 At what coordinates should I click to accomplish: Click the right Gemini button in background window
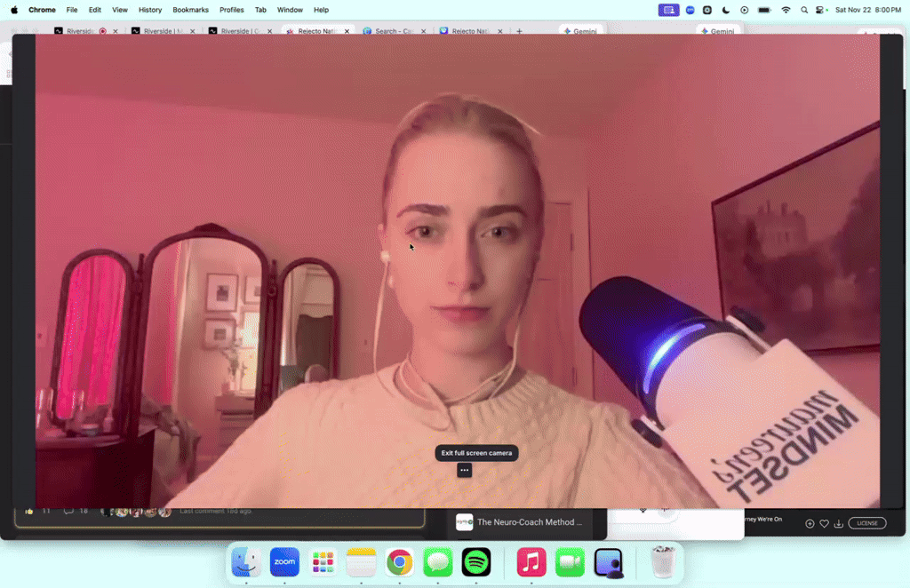(718, 31)
